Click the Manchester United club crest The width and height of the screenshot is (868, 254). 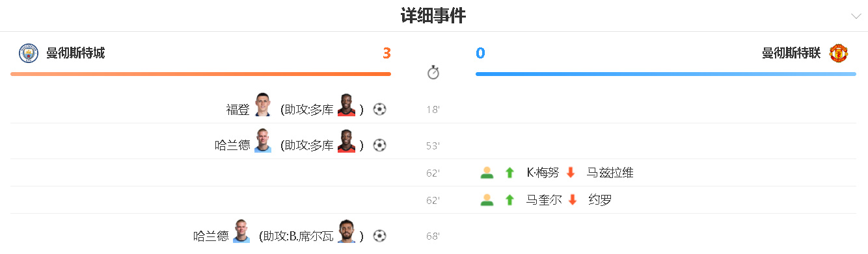(838, 53)
